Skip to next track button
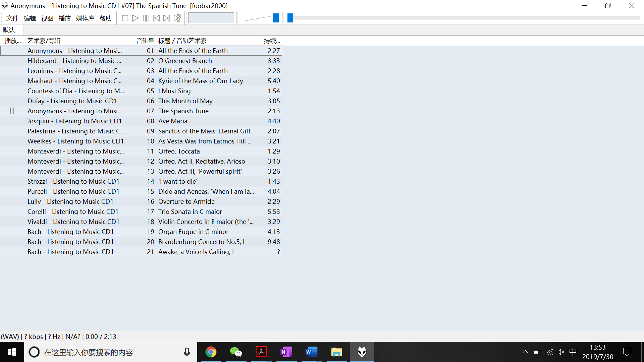Image resolution: width=644 pixels, height=362 pixels. pyautogui.click(x=167, y=18)
